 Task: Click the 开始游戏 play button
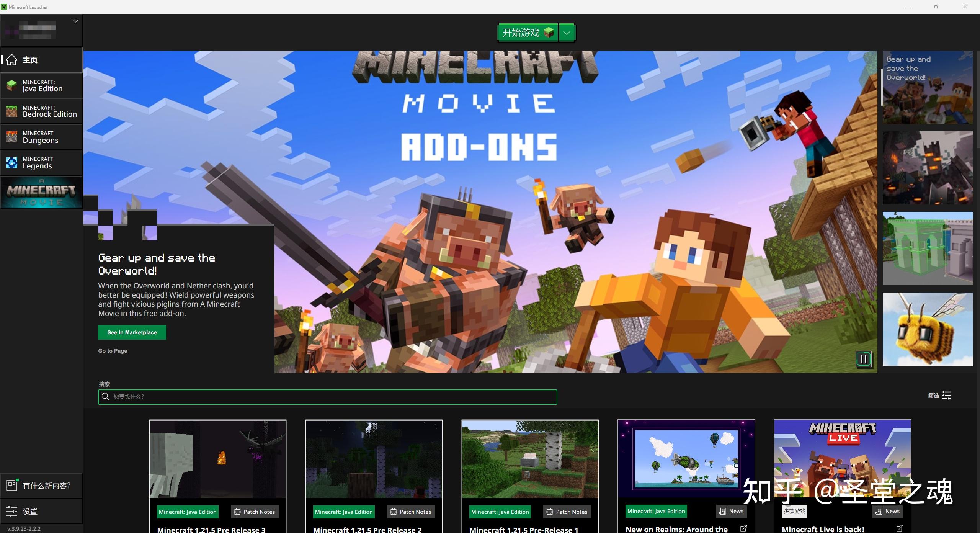[527, 33]
